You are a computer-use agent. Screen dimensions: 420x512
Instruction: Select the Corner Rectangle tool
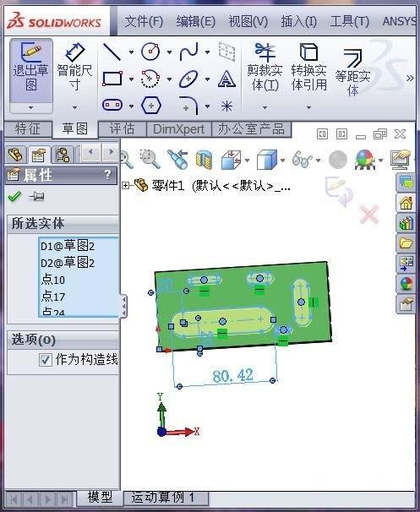(112, 79)
